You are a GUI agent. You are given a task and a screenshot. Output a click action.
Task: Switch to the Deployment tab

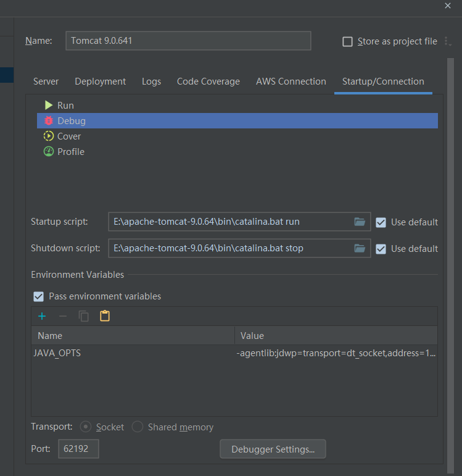(x=100, y=81)
